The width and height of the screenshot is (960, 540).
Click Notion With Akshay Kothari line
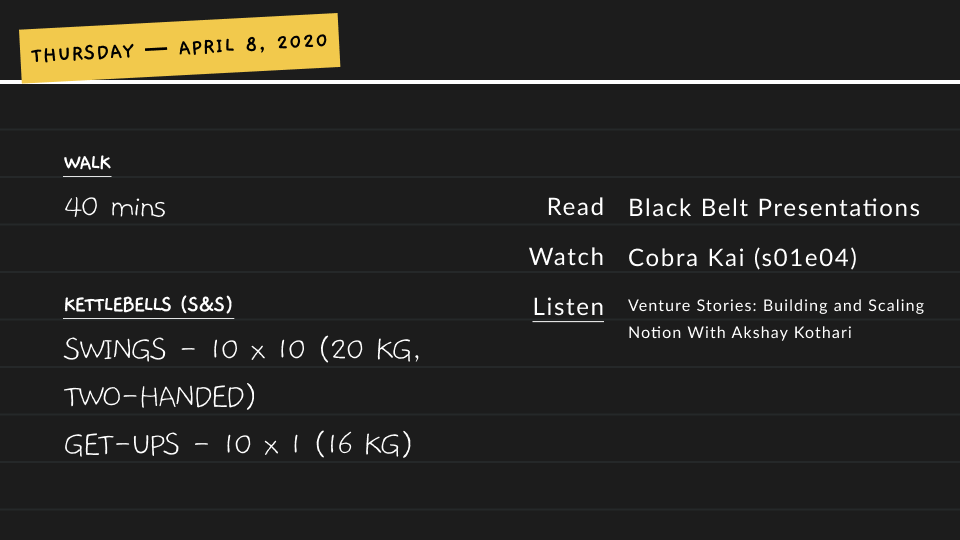click(x=740, y=332)
